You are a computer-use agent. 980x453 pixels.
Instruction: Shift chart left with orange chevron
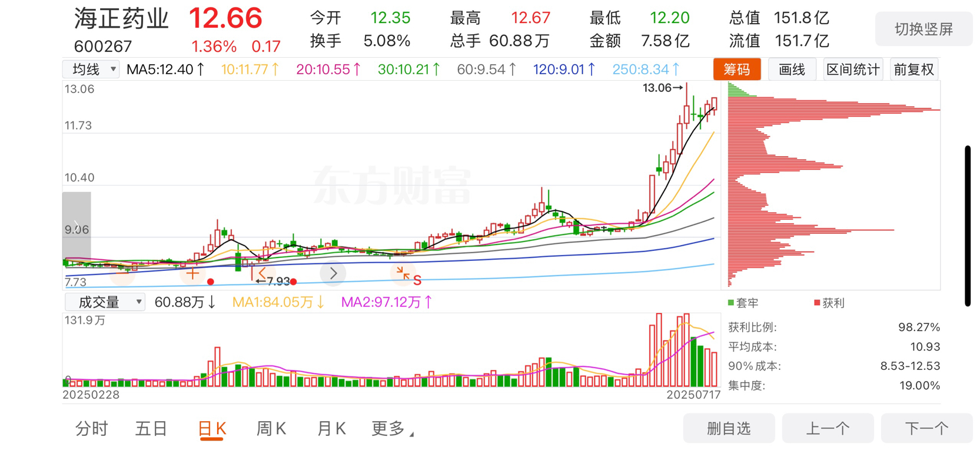click(262, 273)
